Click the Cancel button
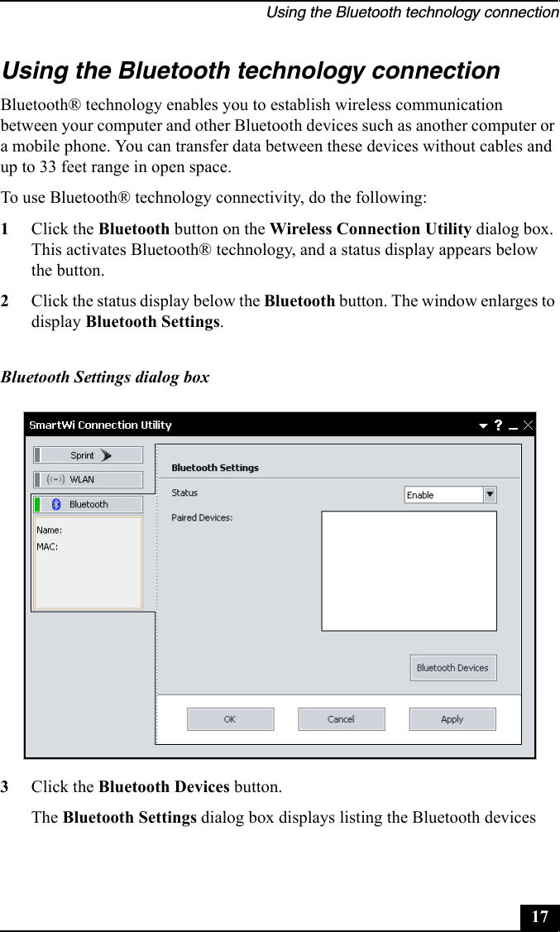The height and width of the screenshot is (932, 560). click(342, 719)
